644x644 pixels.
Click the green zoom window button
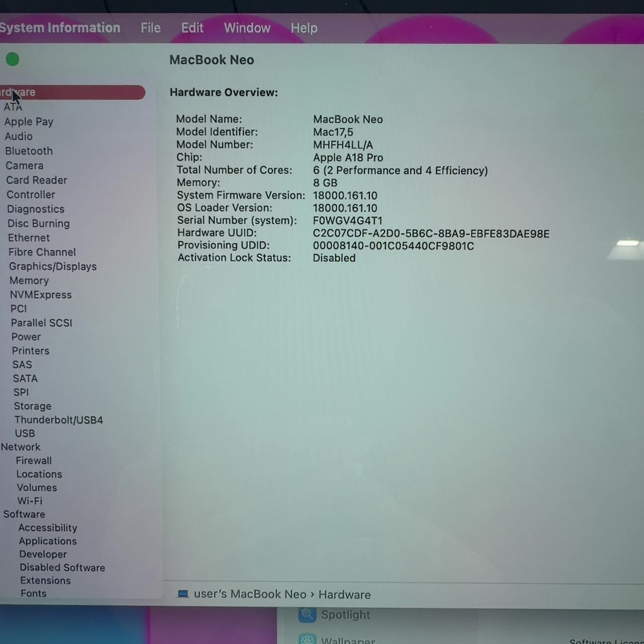[x=12, y=60]
